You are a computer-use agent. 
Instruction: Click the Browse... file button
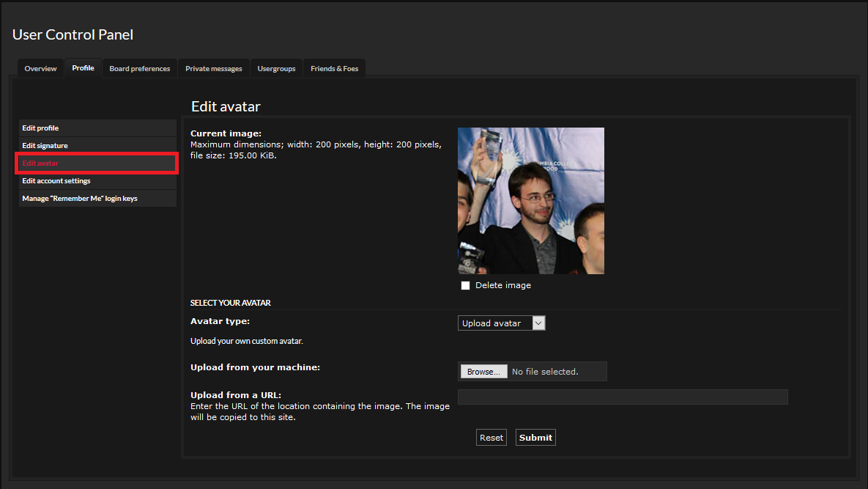pyautogui.click(x=484, y=372)
